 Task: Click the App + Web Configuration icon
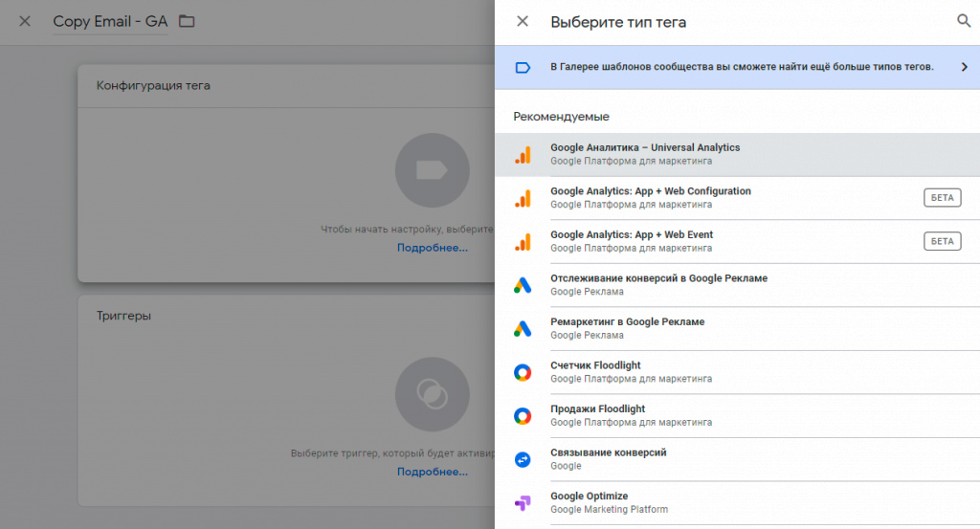click(x=523, y=198)
